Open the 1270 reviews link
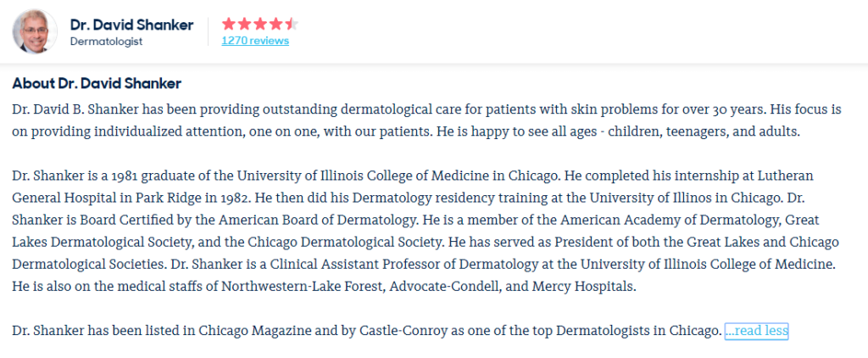This screenshot has width=868, height=358. click(x=255, y=41)
